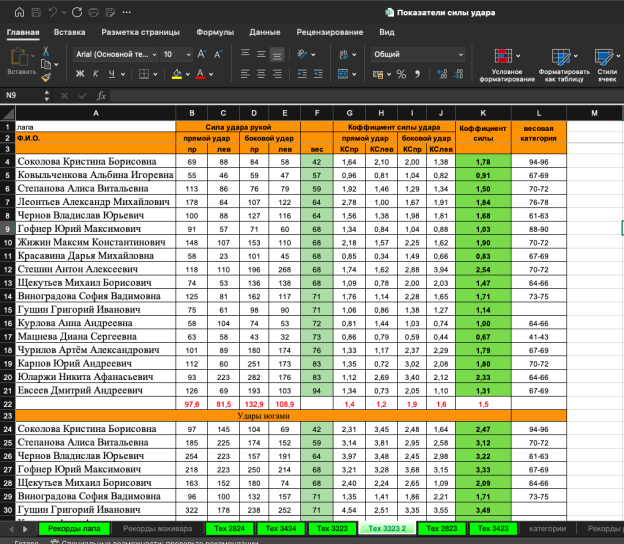Activate the Format Painter brush
Screen dimensions: 624x544
click(x=46, y=77)
